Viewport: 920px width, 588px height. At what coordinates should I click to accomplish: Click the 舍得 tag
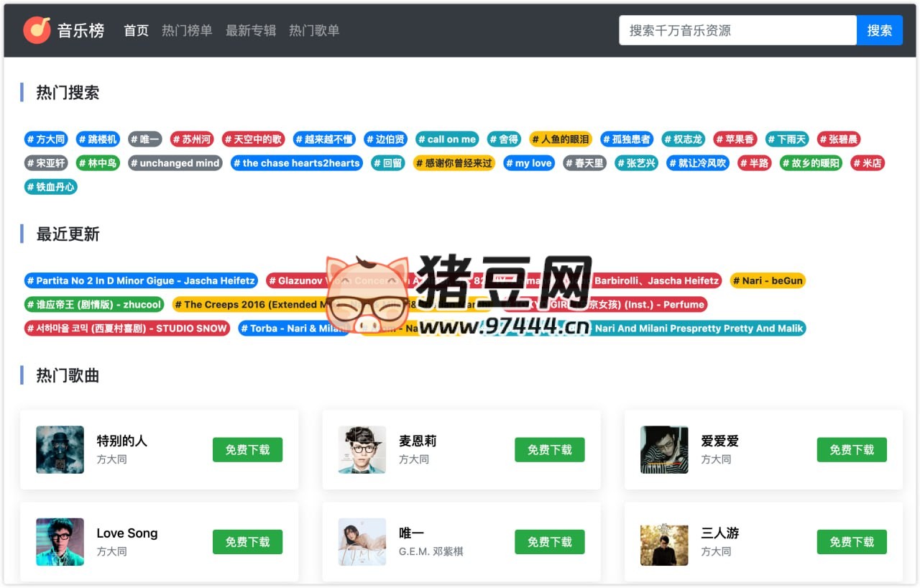pos(504,139)
